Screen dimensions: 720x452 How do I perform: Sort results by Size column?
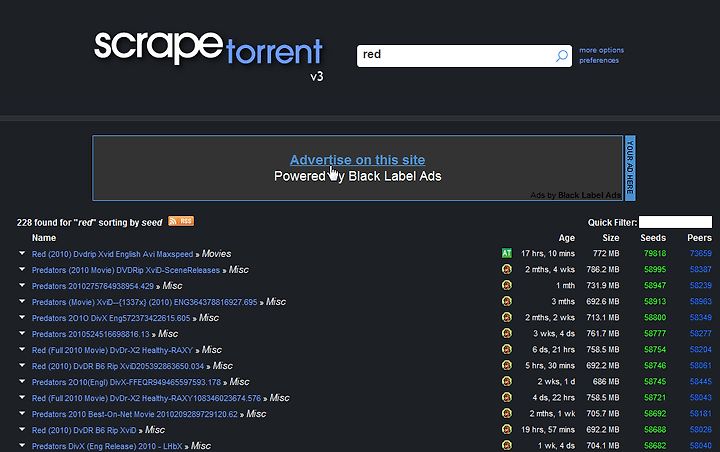(x=611, y=237)
